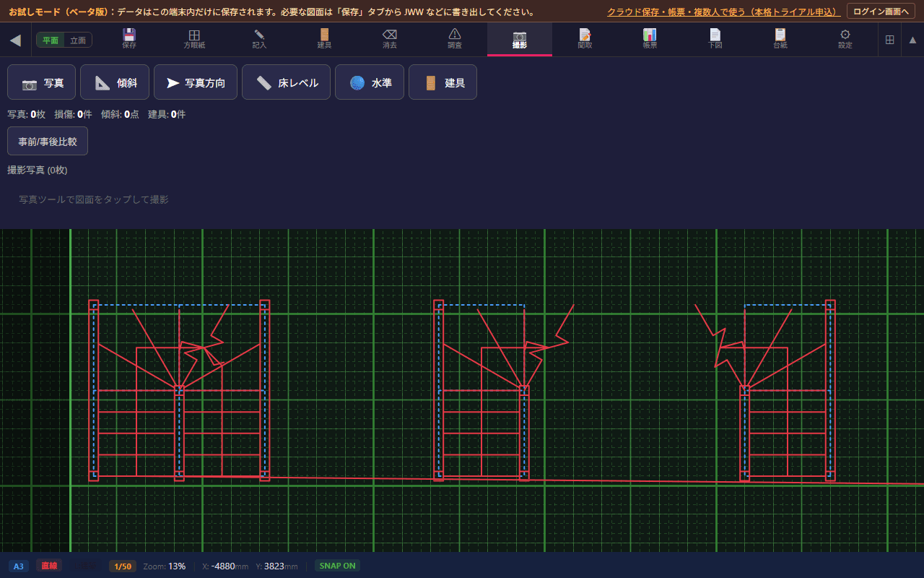The image size is (924, 578).
Task: Click the ログイン画面へ login button
Action: pos(881,12)
